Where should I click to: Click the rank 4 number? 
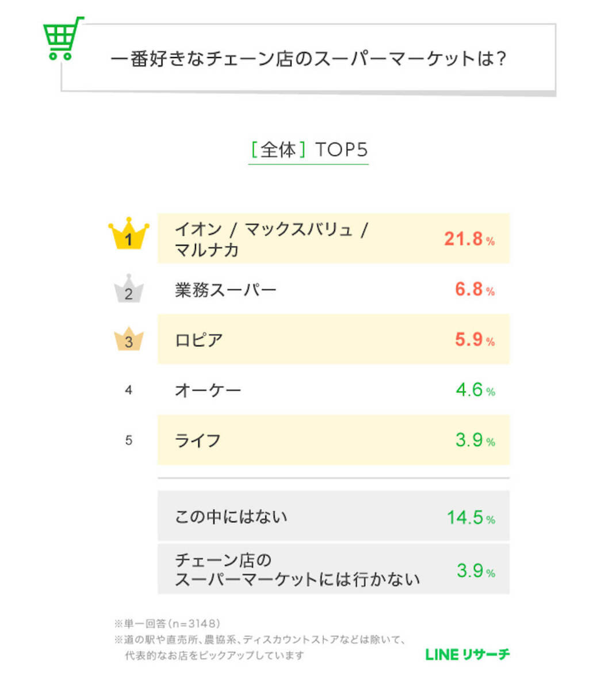tap(128, 390)
